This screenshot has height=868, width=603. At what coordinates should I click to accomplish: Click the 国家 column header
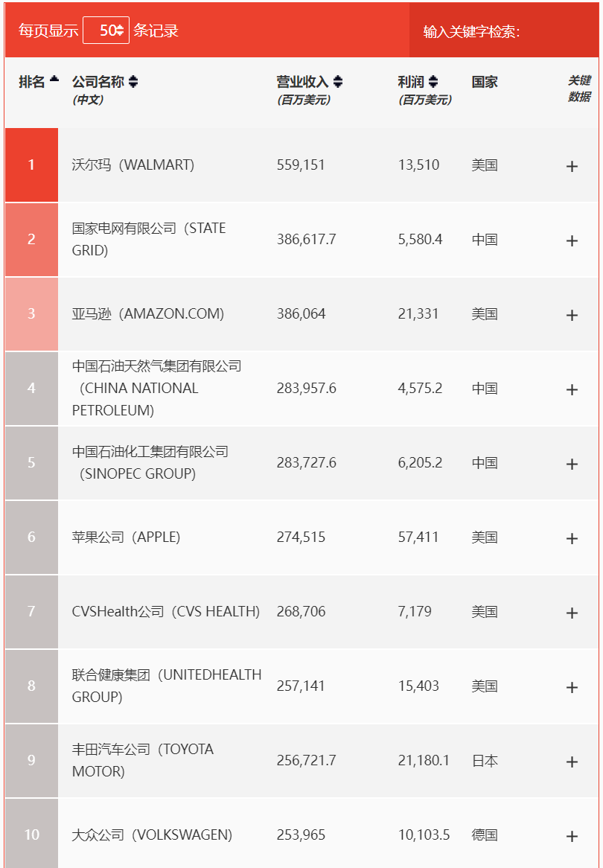click(x=485, y=82)
